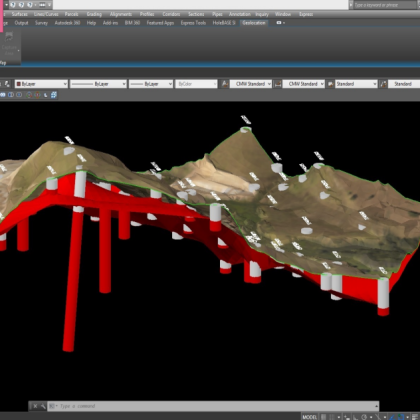Screen dimensions: 420x420
Task: Expand command history with arrow at command line end
Action: (377, 406)
